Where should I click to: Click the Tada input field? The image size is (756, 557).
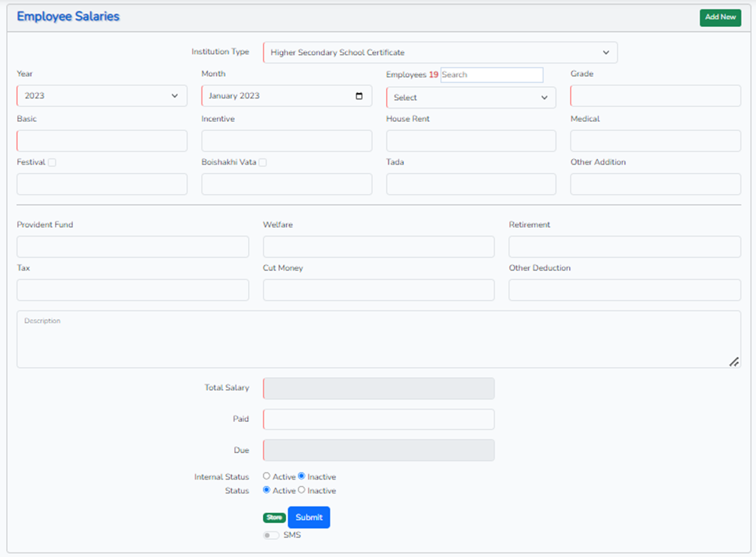pos(471,184)
